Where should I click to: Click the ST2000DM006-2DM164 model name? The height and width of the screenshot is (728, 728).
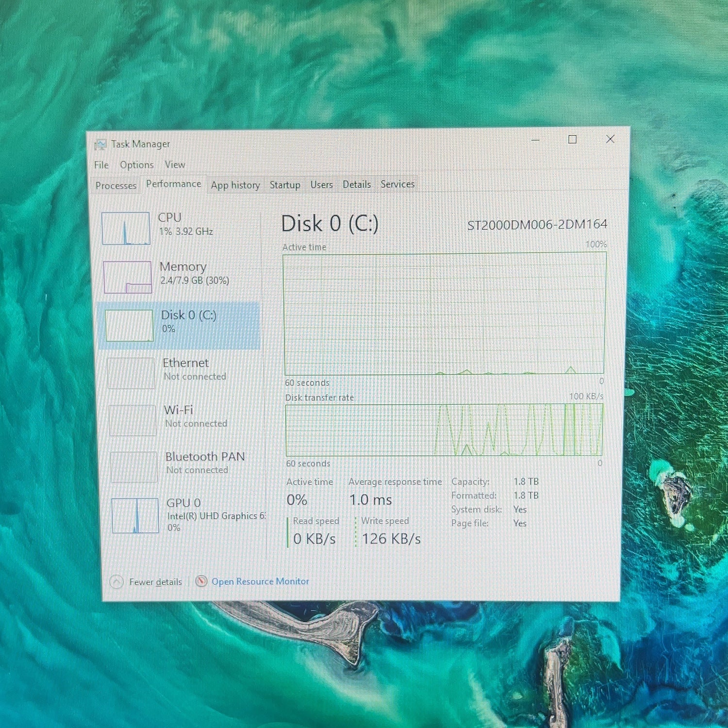(x=537, y=224)
